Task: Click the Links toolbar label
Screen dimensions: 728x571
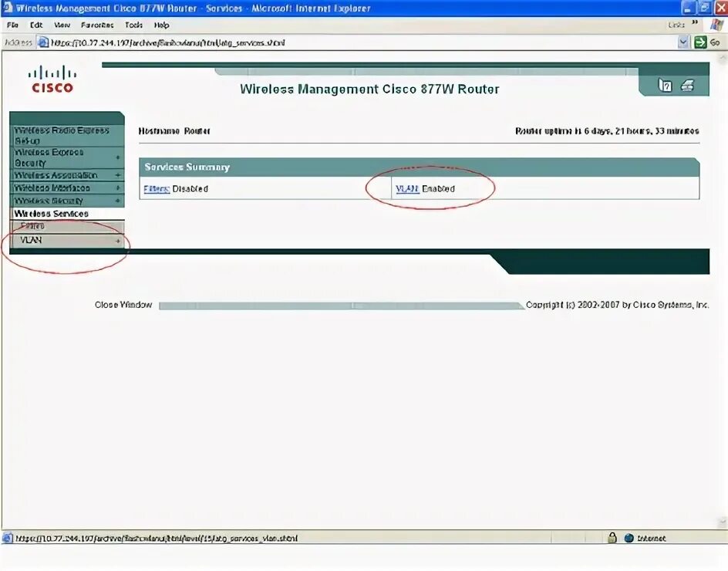Action: point(676,25)
